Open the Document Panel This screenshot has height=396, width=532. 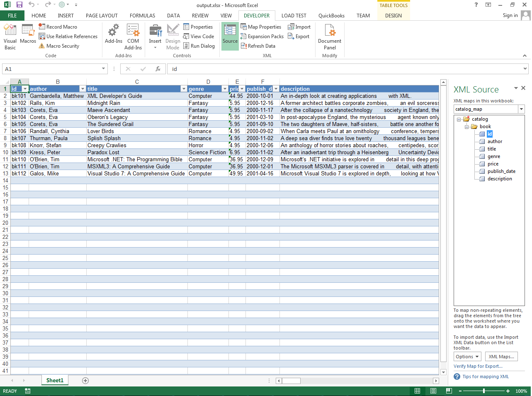(330, 36)
